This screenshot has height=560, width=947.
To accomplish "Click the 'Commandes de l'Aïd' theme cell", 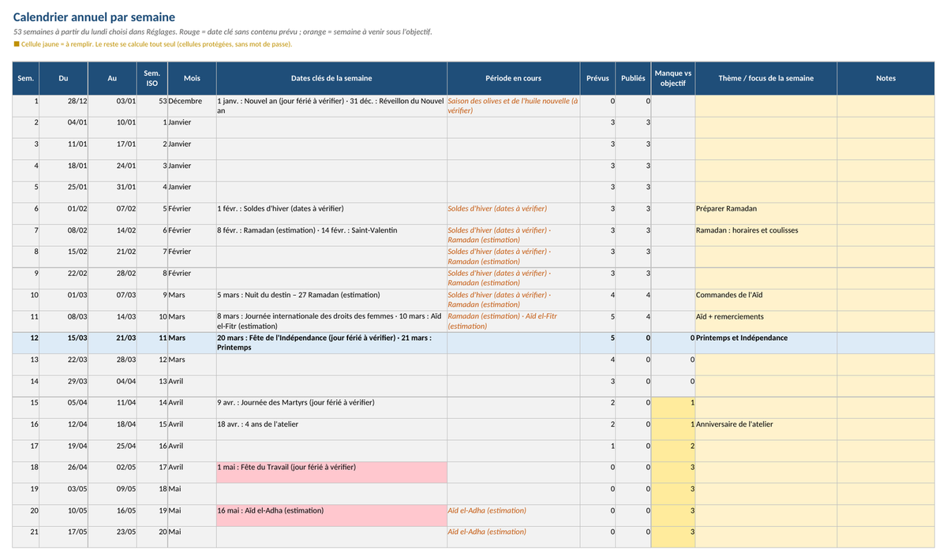I will pos(766,300).
